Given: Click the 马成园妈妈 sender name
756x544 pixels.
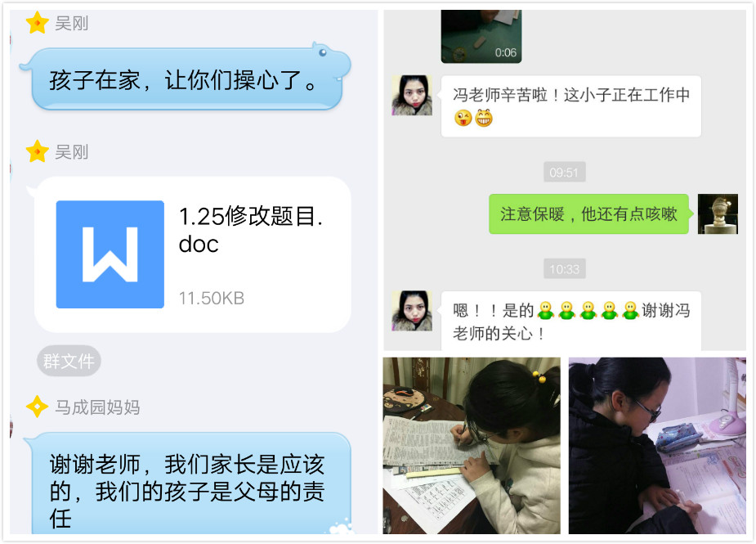Looking at the screenshot, I should [97, 407].
